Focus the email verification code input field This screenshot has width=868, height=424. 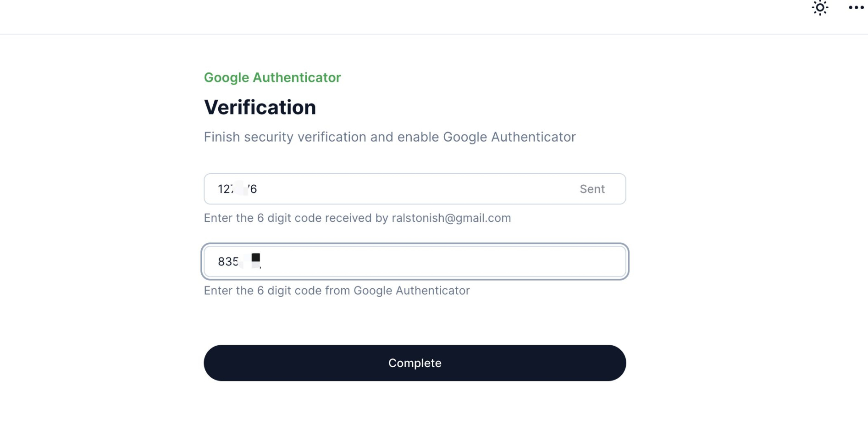pos(415,189)
